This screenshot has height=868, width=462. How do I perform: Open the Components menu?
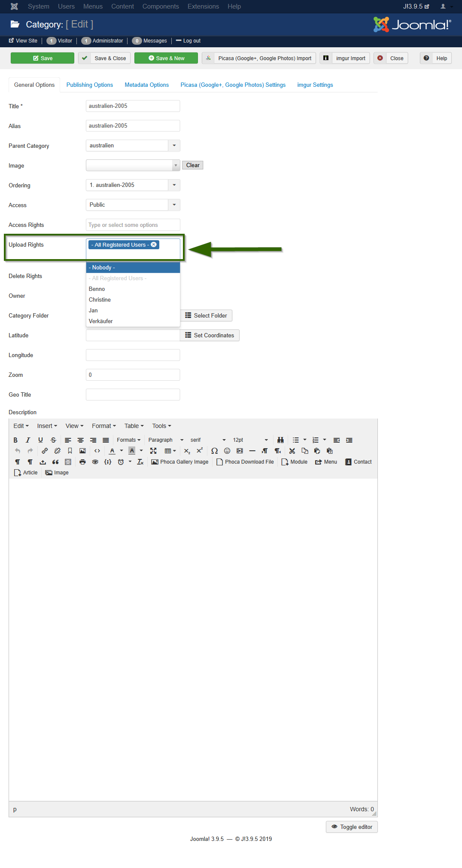(x=161, y=6)
